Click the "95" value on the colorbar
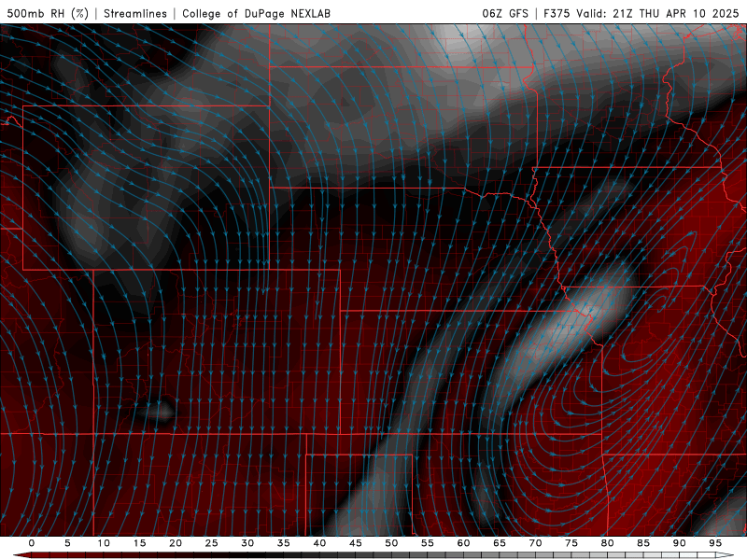Viewport: 747px width, 560px height. pyautogui.click(x=715, y=543)
